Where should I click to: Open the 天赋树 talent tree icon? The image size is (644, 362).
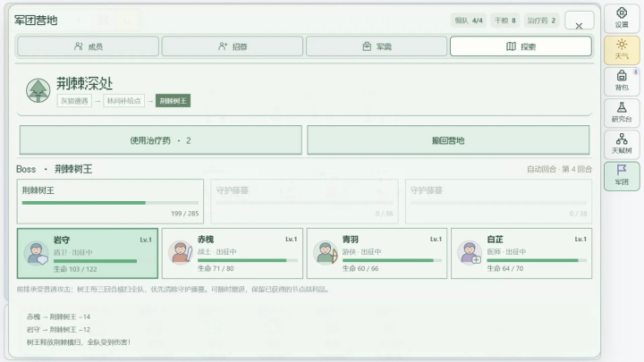(x=622, y=145)
